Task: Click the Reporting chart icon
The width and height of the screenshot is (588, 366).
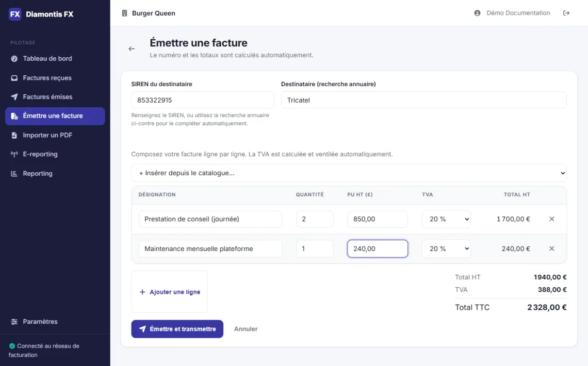Action: [x=14, y=173]
